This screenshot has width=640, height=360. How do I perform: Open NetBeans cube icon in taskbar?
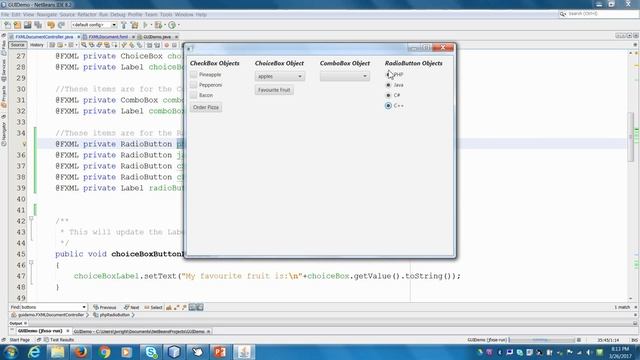point(174,352)
